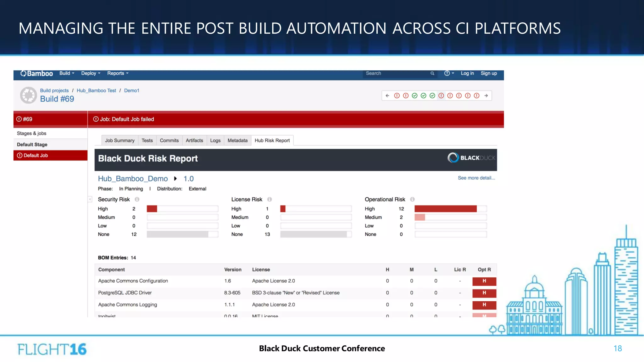Switch to the Logs tab
Screen dimensions: 644x362
tap(215, 140)
